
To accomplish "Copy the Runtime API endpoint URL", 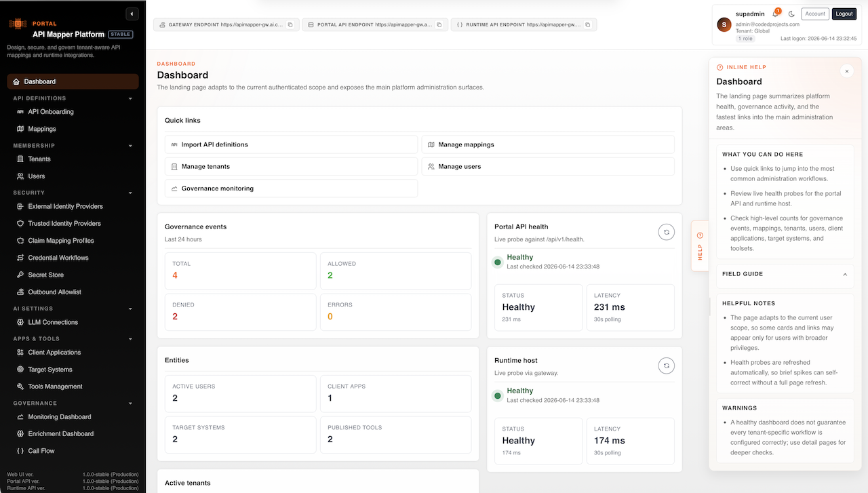I will point(587,25).
